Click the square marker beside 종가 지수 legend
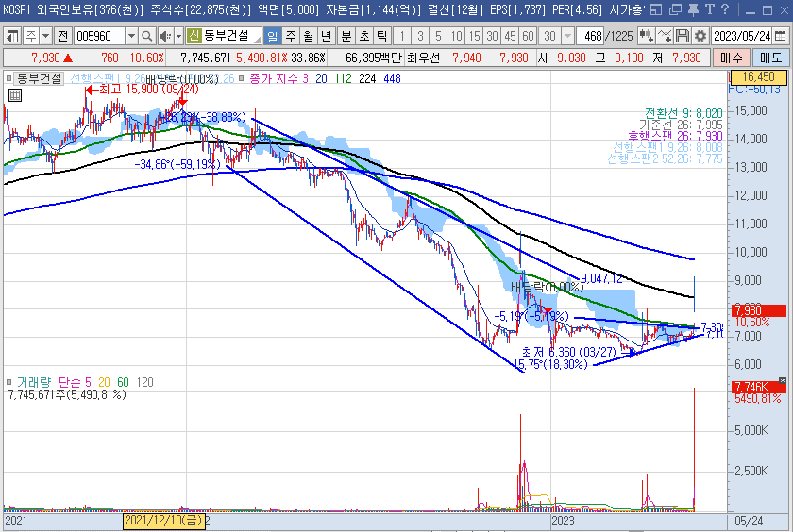Image resolution: width=793 pixels, height=532 pixels. coord(242,78)
